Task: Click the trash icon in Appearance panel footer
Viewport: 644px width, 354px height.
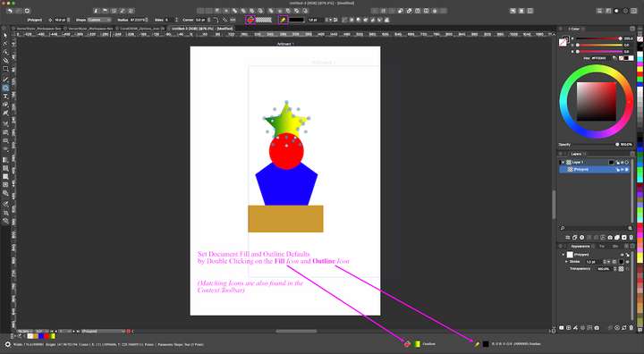Action: click(631, 328)
